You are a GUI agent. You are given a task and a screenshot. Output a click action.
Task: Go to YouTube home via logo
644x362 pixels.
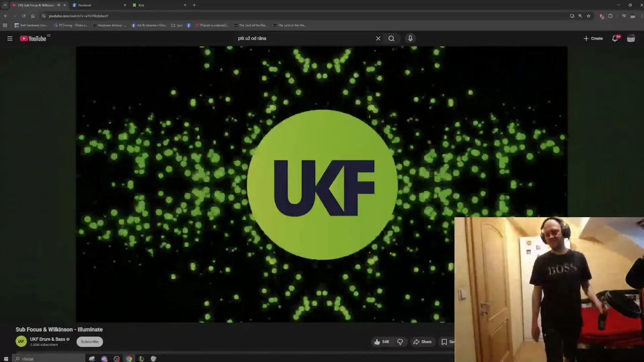(33, 38)
